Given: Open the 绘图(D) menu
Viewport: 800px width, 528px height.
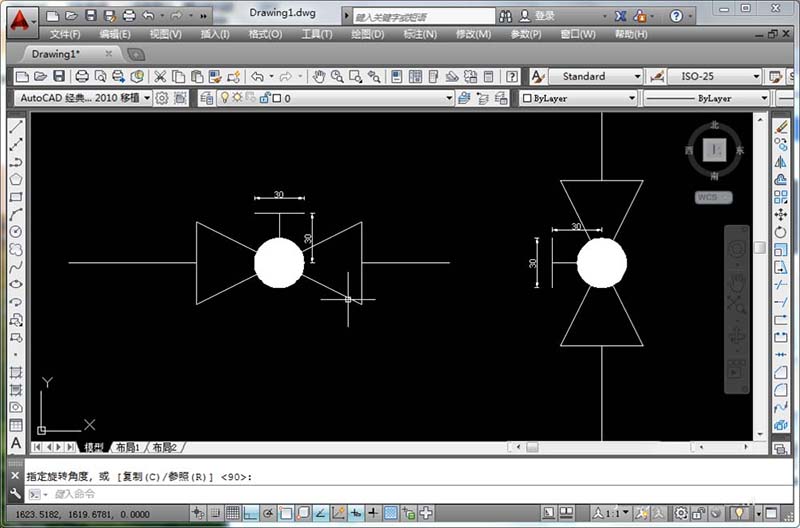Looking at the screenshot, I should pos(367,34).
